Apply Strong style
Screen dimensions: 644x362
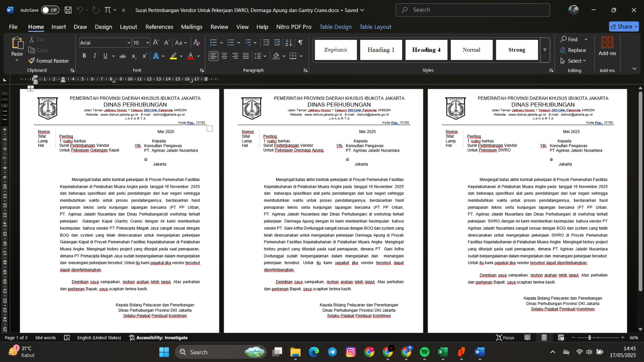(x=517, y=50)
